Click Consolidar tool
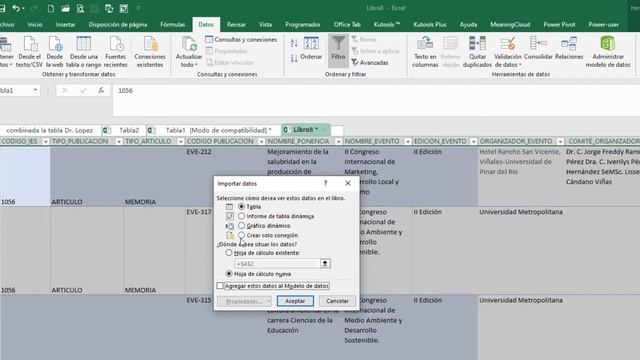 click(x=538, y=48)
